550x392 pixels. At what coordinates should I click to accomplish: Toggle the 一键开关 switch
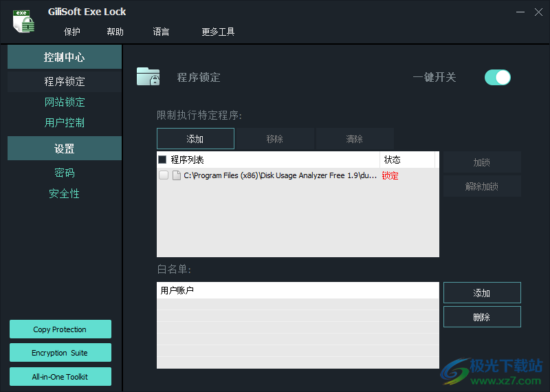pyautogui.click(x=497, y=77)
